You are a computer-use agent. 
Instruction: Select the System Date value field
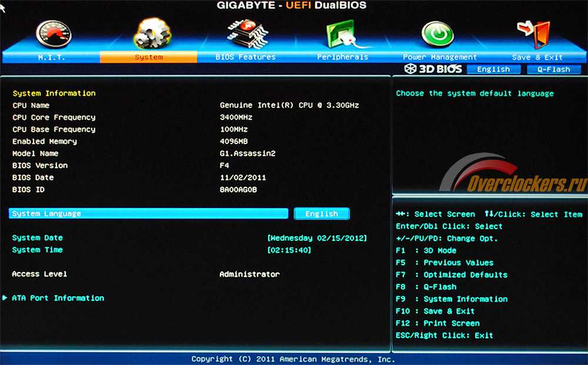pyautogui.click(x=318, y=238)
